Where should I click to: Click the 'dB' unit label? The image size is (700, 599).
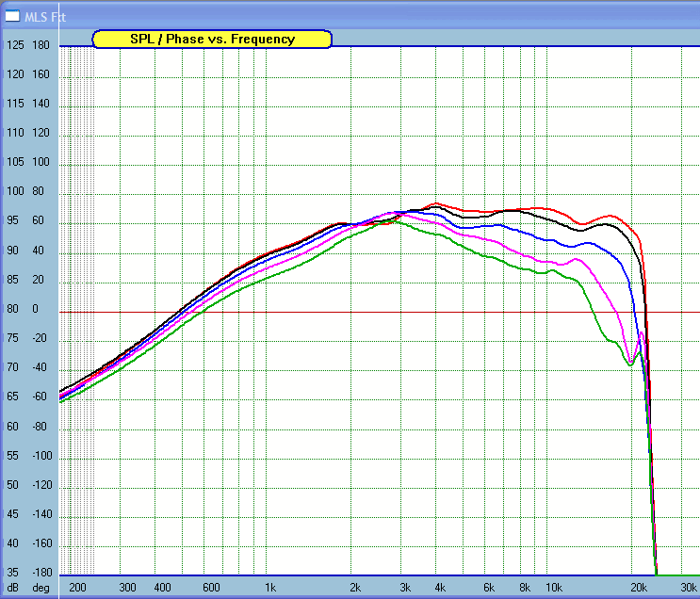[13, 588]
